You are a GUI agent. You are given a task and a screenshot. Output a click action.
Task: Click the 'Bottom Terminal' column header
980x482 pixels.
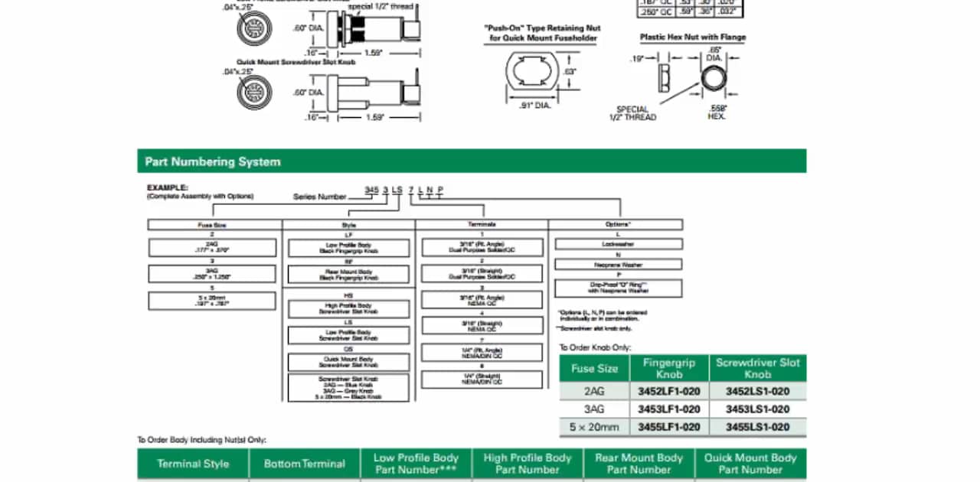point(305,464)
